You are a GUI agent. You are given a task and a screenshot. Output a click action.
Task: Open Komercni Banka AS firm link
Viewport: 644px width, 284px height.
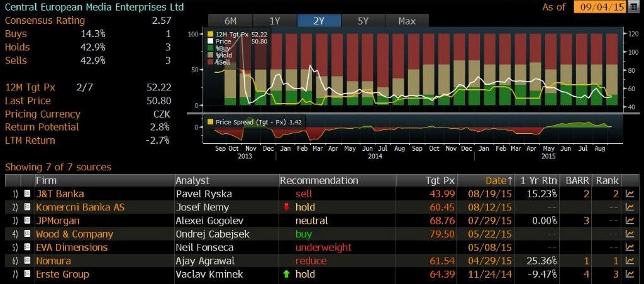click(x=80, y=207)
